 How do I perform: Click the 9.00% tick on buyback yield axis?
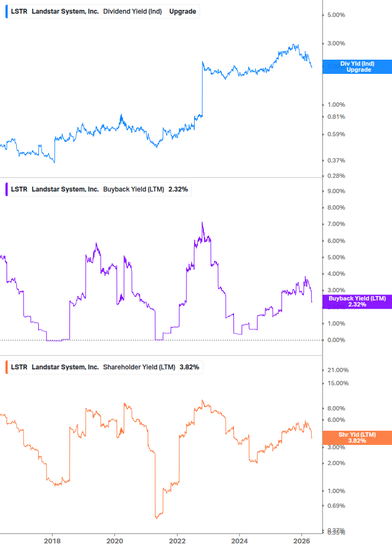[x=336, y=191]
